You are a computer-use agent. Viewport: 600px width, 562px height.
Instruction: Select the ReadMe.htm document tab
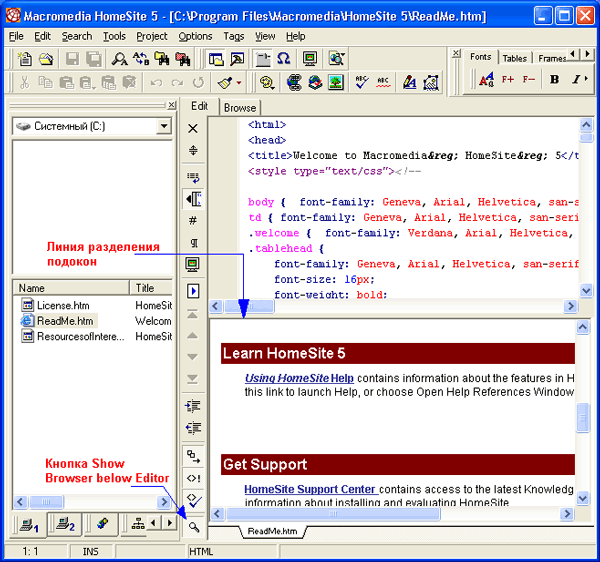coord(272,531)
